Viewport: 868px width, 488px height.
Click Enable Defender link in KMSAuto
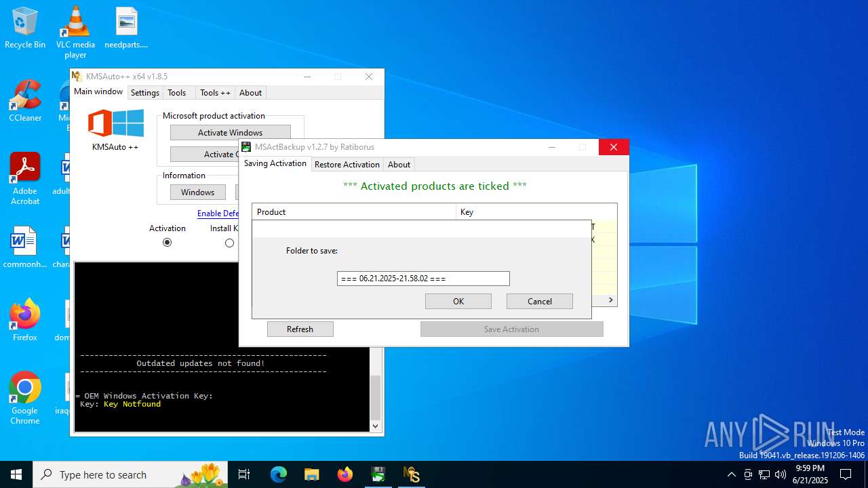point(218,213)
